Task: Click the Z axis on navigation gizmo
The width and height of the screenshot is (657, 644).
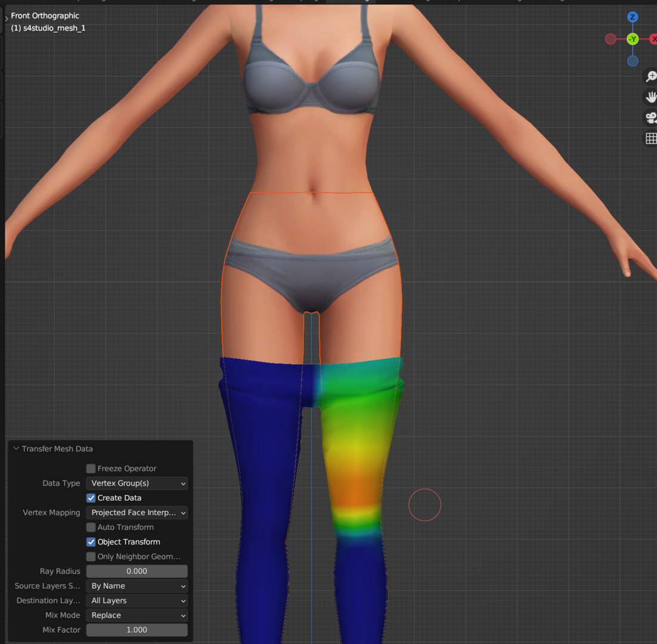Action: (x=633, y=17)
